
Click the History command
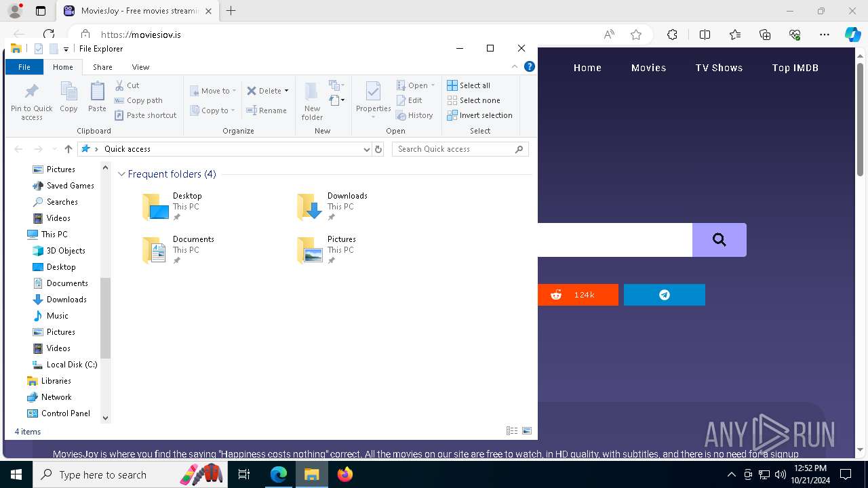(414, 115)
